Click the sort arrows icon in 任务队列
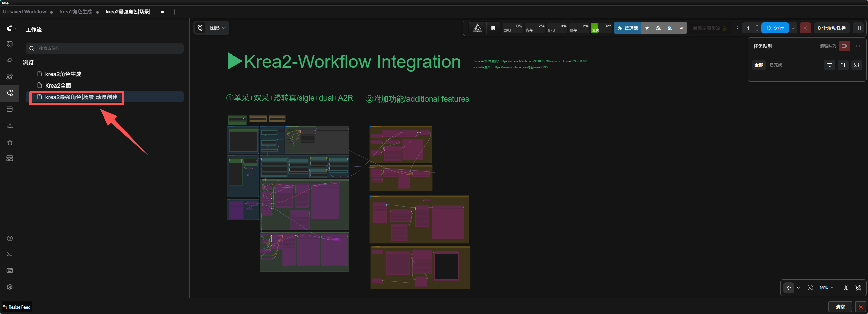Image resolution: width=868 pixels, height=314 pixels. click(843, 65)
